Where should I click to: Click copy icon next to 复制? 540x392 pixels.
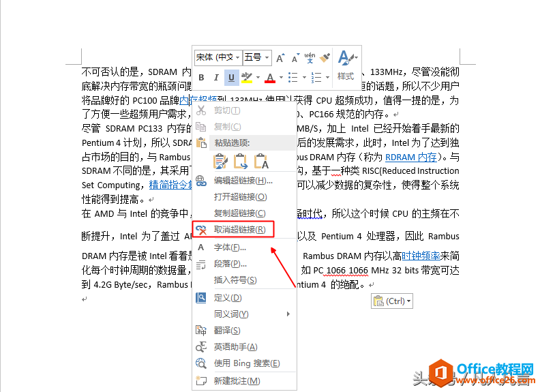point(200,126)
